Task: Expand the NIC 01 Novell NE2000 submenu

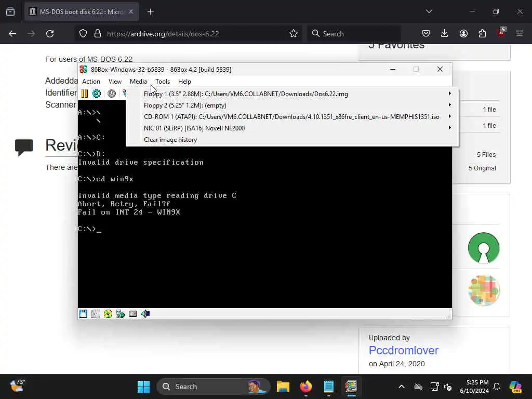Action: pyautogui.click(x=292, y=128)
